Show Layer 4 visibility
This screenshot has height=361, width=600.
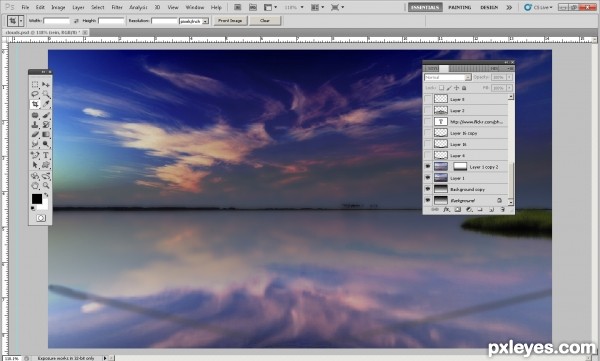[x=428, y=155]
